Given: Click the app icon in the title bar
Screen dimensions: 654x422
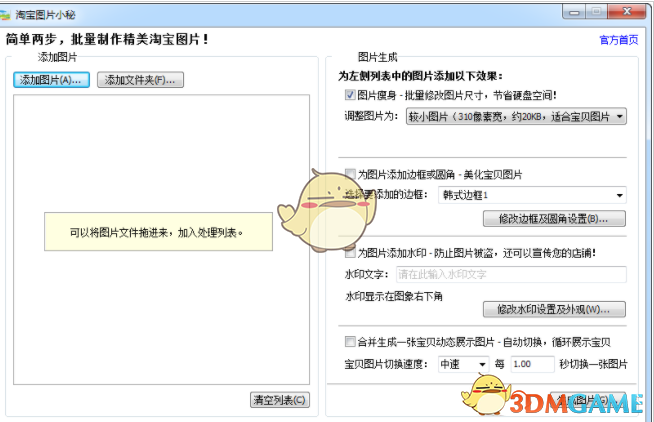Looking at the screenshot, I should click(x=9, y=12).
